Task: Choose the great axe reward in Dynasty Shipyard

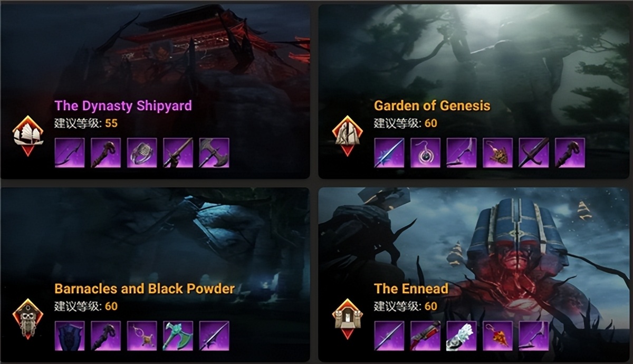Action: pyautogui.click(x=214, y=153)
